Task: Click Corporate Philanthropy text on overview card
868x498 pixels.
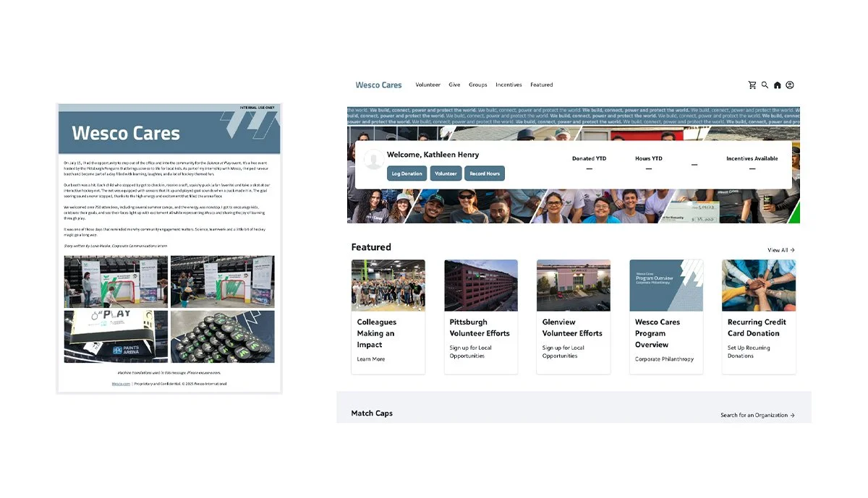Action: click(664, 359)
